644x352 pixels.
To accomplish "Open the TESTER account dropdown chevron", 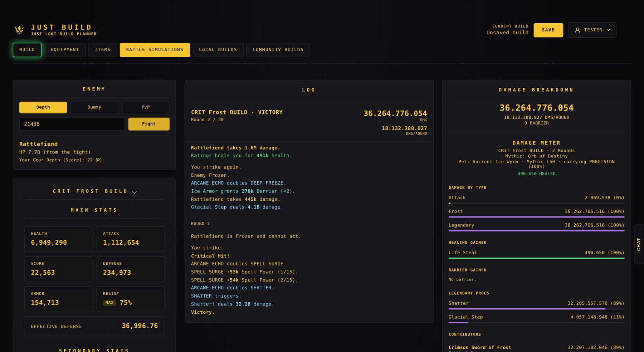I will coord(608,30).
